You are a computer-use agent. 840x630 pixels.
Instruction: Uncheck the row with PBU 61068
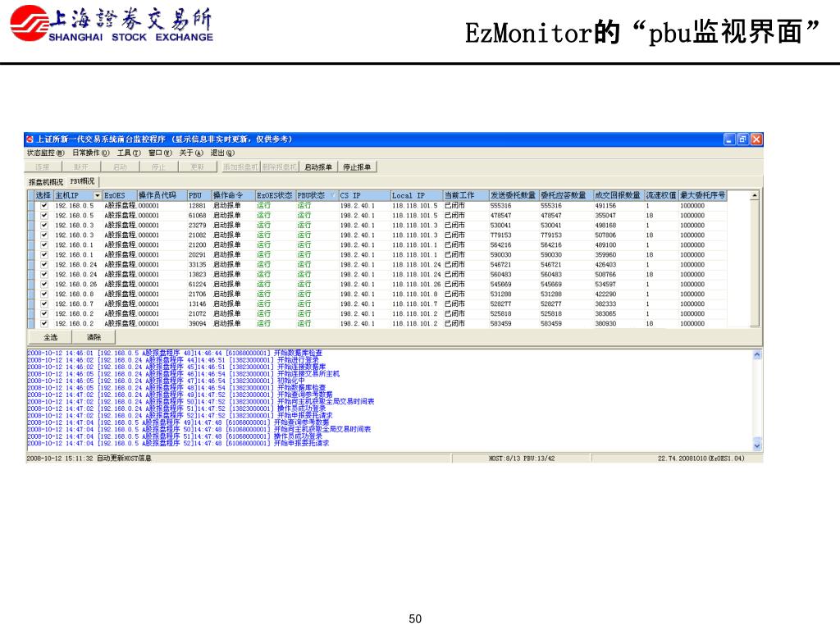44,216
